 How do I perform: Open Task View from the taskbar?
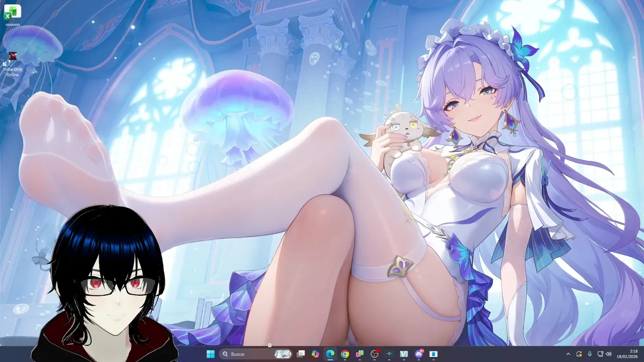pos(301,354)
